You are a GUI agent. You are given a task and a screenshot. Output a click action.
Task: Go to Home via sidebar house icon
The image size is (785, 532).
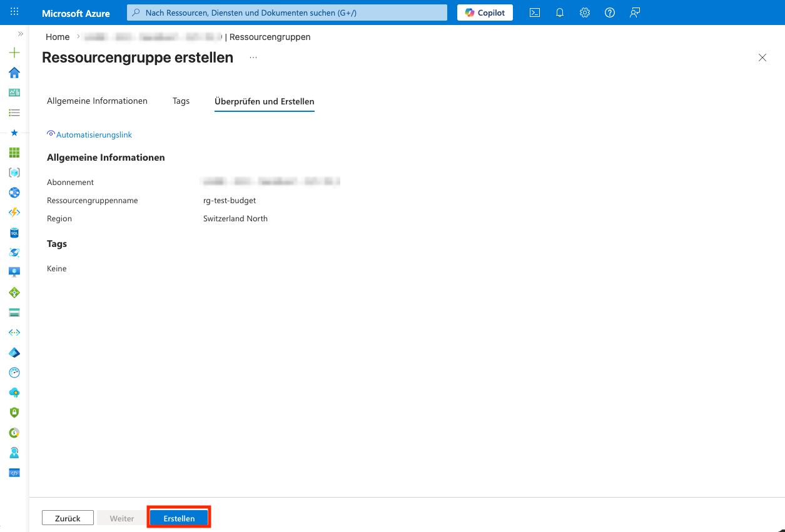[14, 73]
